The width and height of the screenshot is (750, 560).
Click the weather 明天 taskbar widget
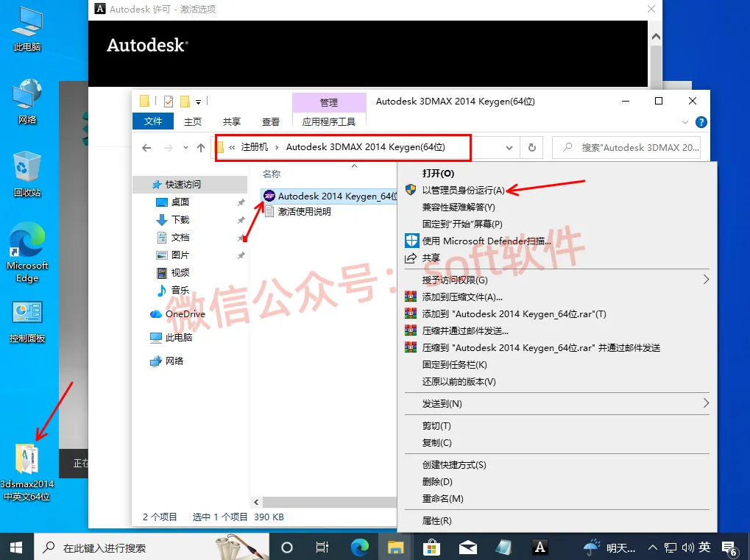click(x=609, y=547)
